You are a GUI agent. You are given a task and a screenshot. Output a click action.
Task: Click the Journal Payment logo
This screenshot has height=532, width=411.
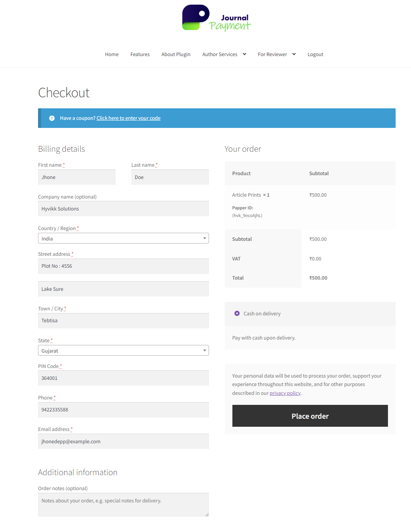[x=216, y=18]
